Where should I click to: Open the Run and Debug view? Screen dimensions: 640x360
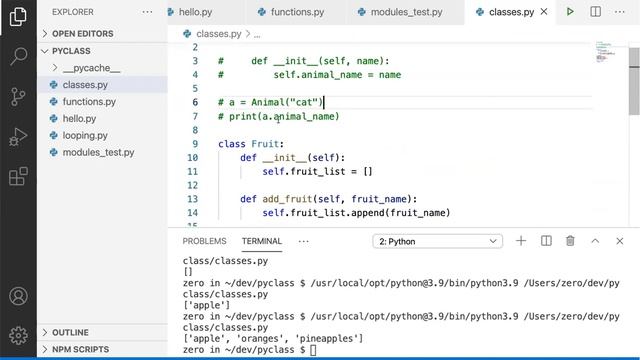pos(18,137)
